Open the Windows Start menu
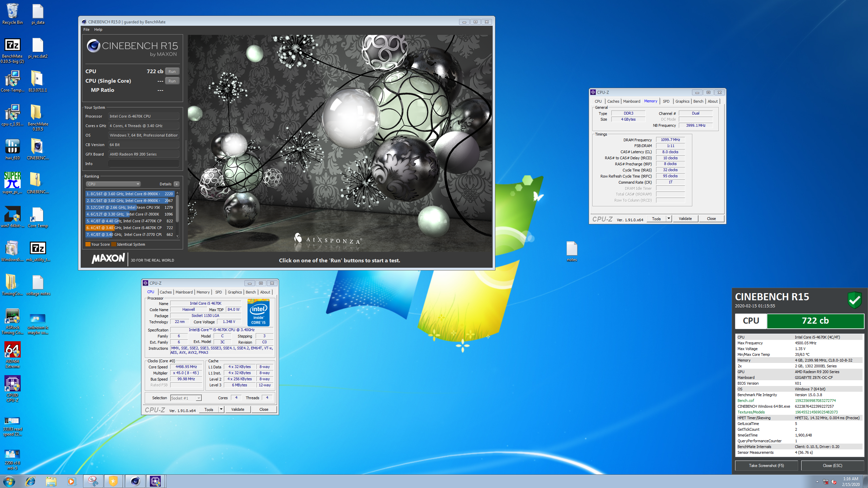Image resolution: width=868 pixels, height=488 pixels. pos(9,481)
